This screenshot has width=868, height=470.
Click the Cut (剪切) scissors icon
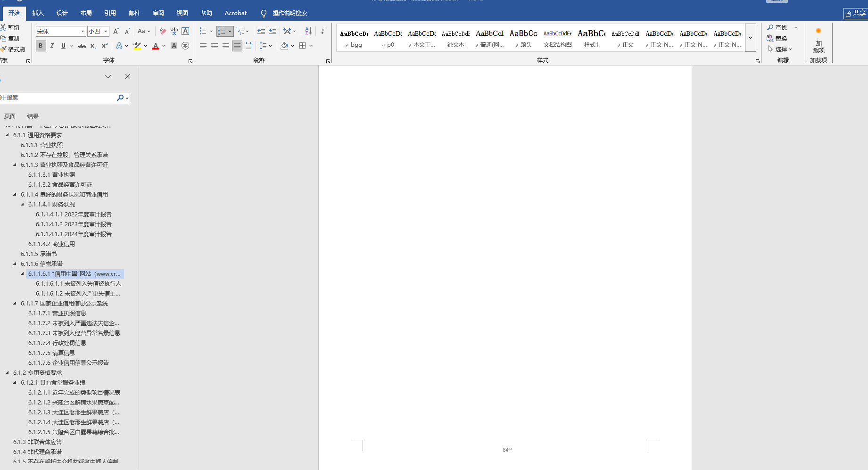[x=3, y=27]
